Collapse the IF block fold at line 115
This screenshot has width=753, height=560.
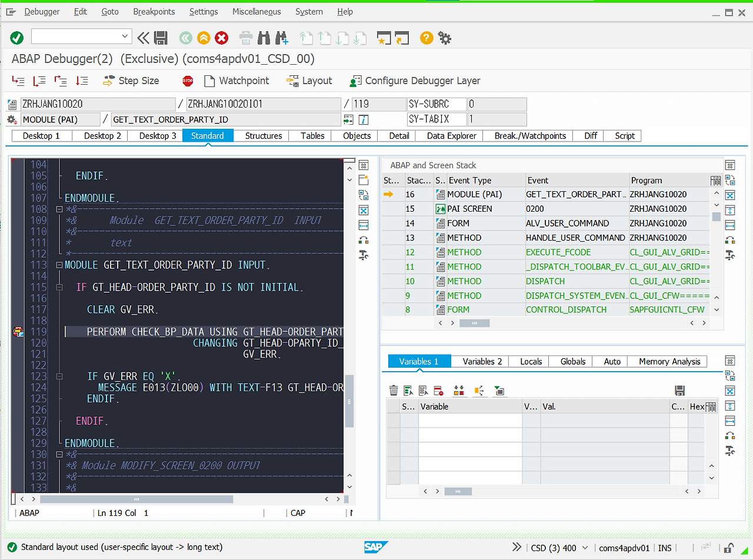coord(59,288)
